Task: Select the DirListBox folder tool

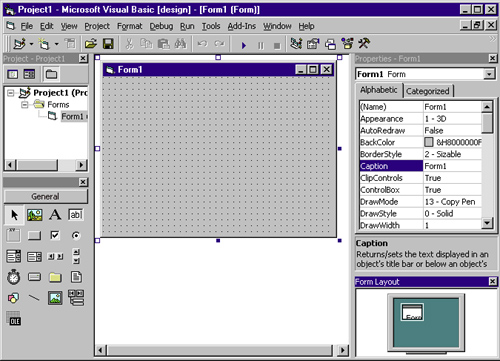Action: coord(55,277)
